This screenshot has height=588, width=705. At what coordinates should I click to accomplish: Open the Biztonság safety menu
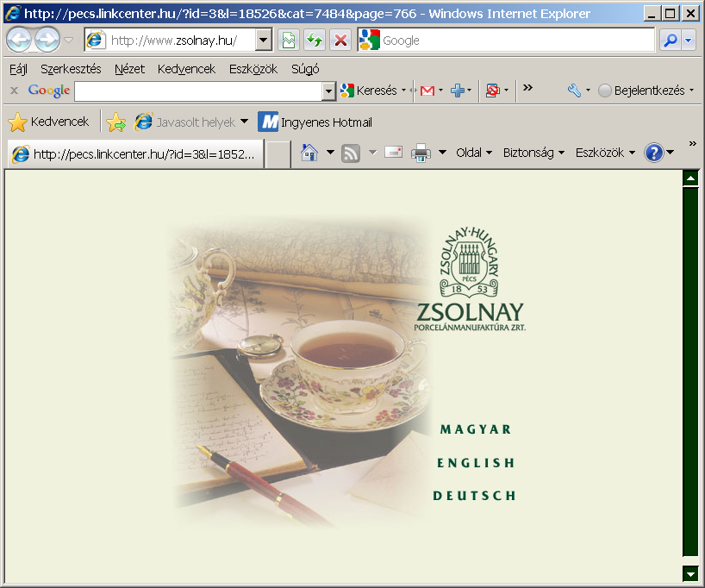coord(533,153)
